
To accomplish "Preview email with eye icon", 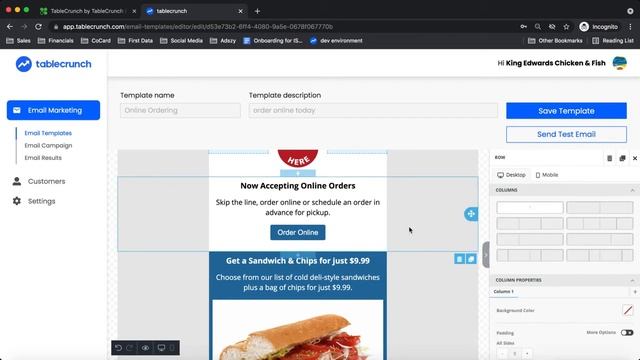I will point(145,348).
